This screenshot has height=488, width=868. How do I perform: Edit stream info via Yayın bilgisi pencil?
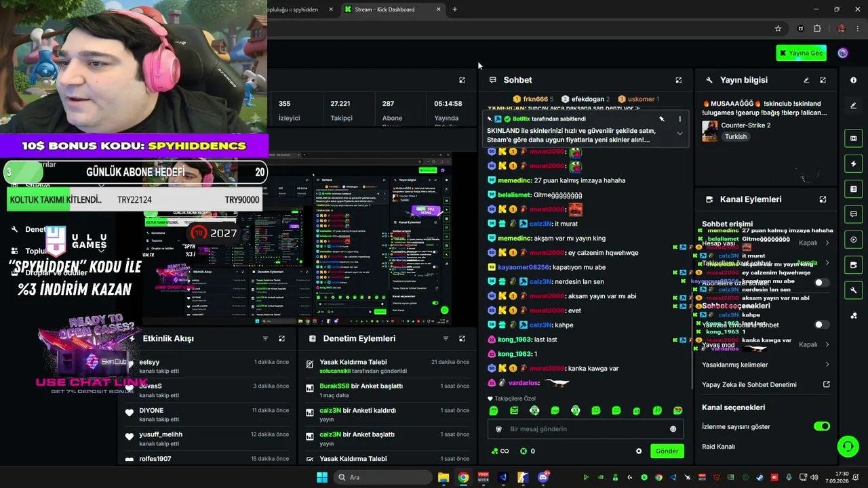(806, 80)
